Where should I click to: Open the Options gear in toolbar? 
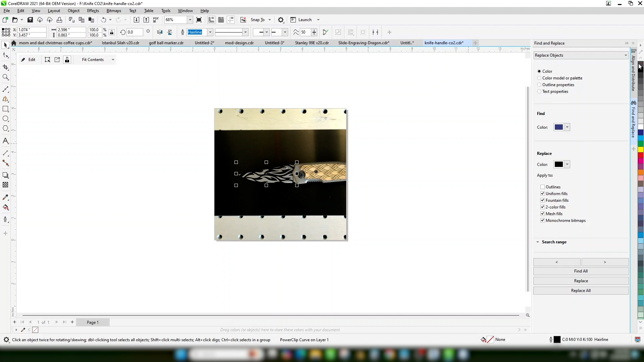281,20
